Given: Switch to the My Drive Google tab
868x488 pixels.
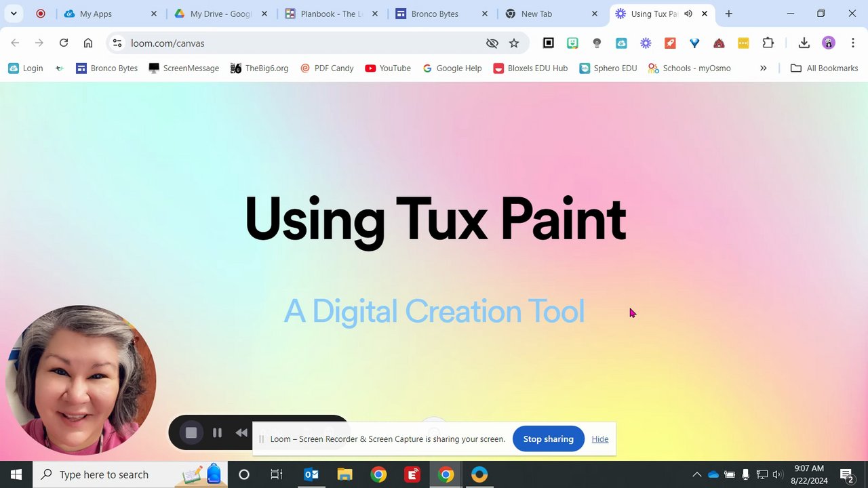Looking at the screenshot, I should click(x=220, y=14).
